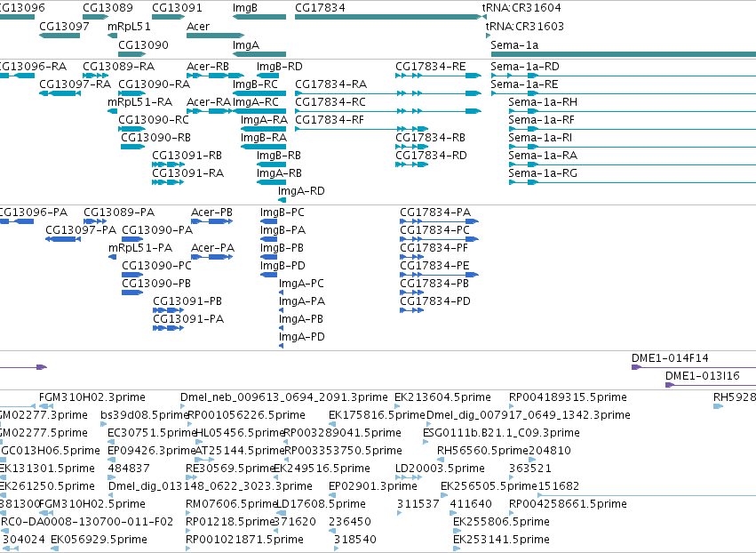Click the Dmel_dig_013148_0622_3023.3prime label
Screen dimensions: 756x553
click(x=211, y=486)
